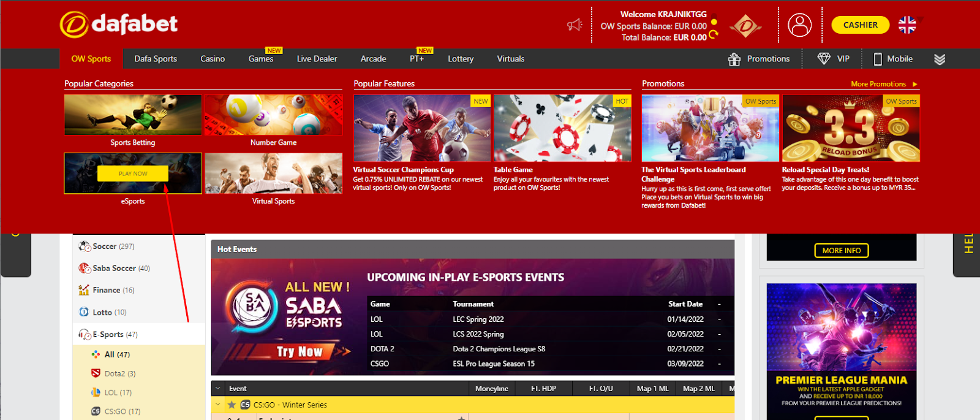Open the UK flag language selector

(x=907, y=25)
